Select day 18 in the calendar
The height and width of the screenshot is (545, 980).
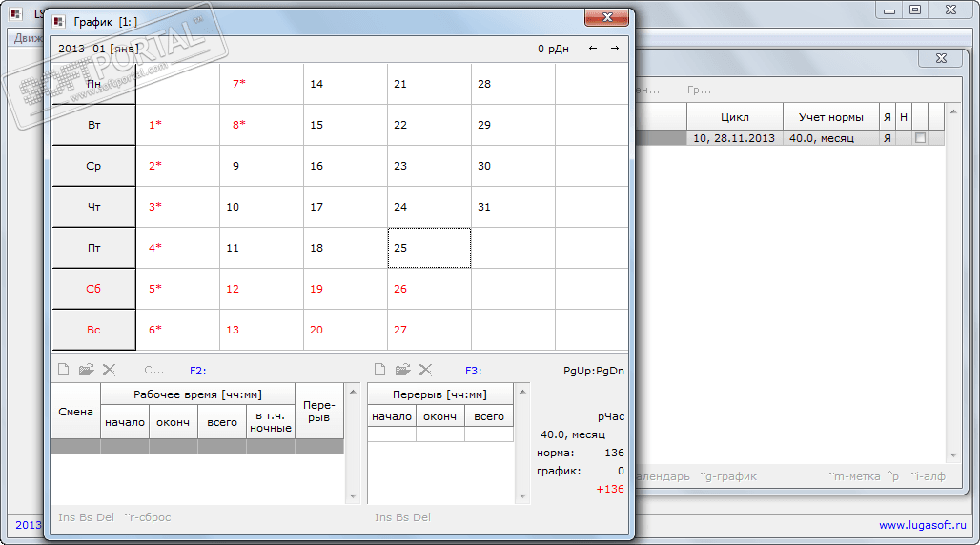click(x=345, y=248)
